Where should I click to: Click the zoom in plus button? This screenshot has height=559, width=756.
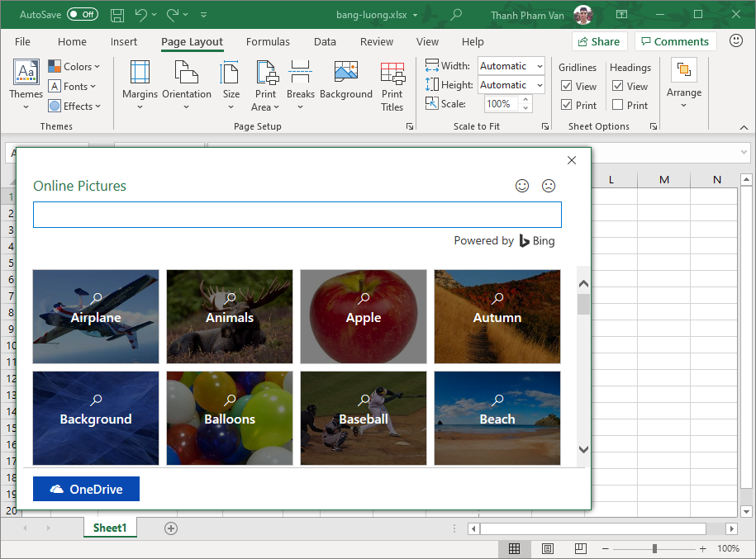click(x=703, y=548)
